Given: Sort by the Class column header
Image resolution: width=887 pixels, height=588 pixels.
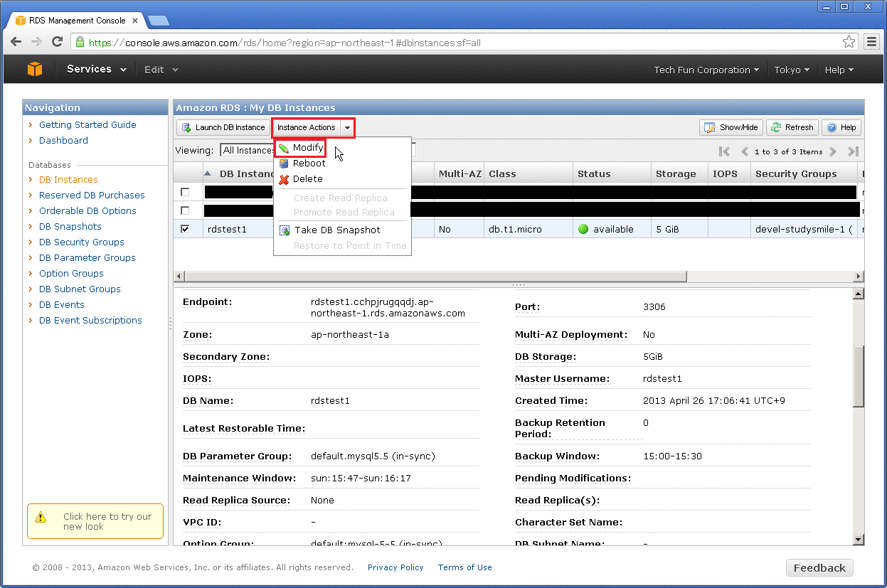Looking at the screenshot, I should (529, 173).
